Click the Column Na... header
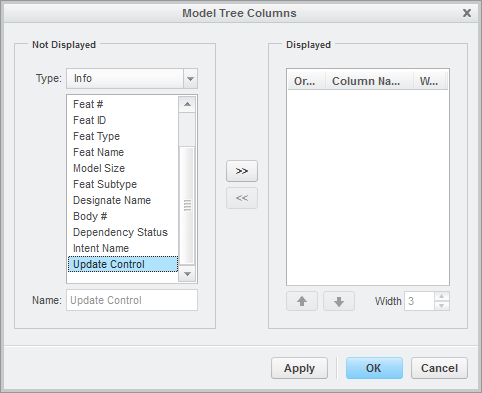Image resolution: width=482 pixels, height=393 pixels. click(x=369, y=81)
